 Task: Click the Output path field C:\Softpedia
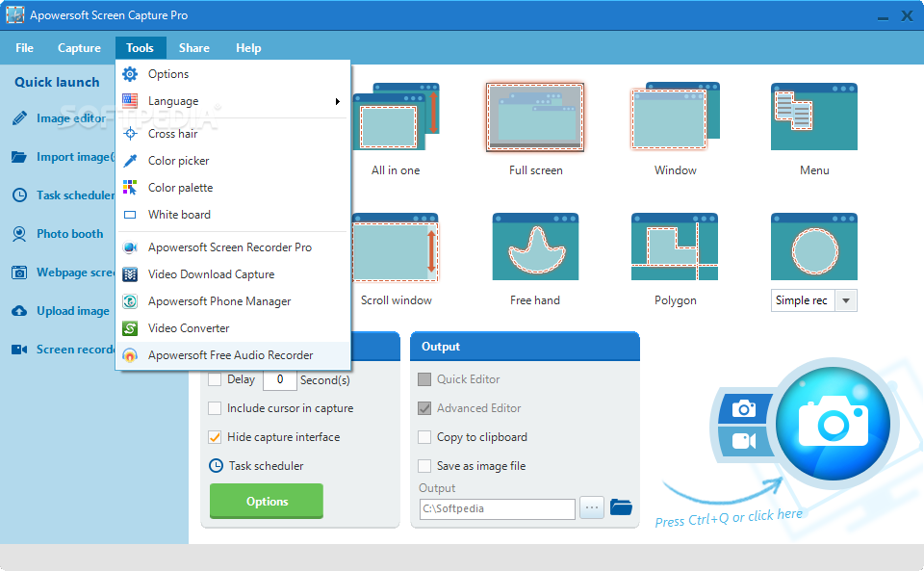point(498,508)
